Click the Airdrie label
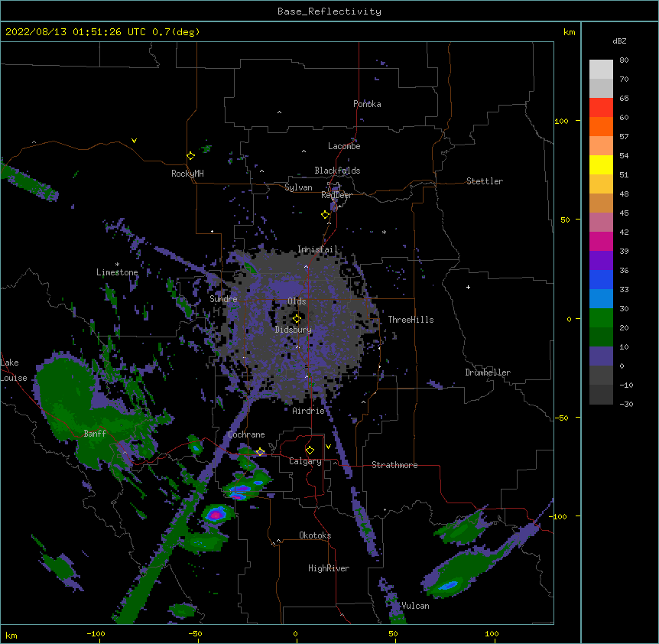Screen dimensions: 659x644 point(309,411)
